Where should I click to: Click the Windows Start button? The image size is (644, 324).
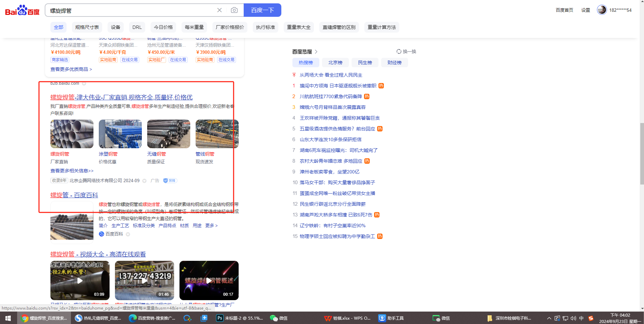[8, 318]
